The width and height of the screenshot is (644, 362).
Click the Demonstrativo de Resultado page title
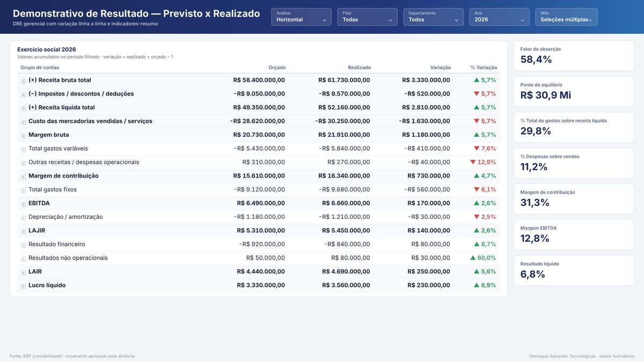136,13
